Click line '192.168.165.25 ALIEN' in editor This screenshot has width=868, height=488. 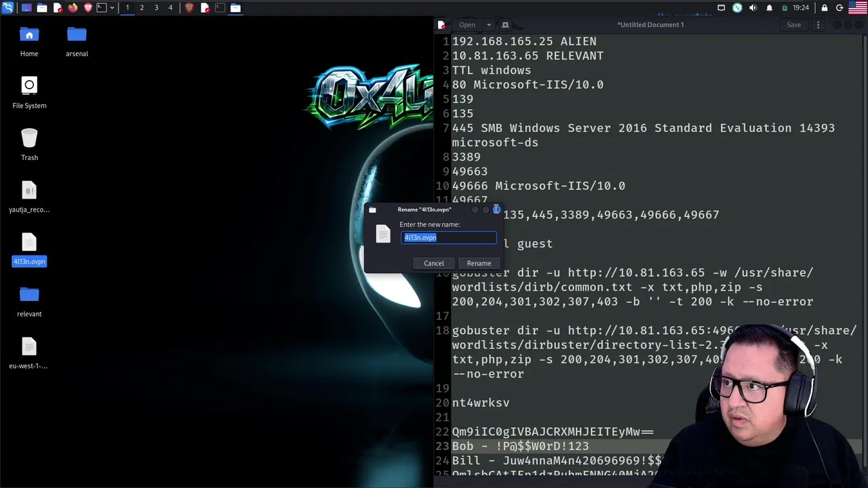(x=524, y=41)
